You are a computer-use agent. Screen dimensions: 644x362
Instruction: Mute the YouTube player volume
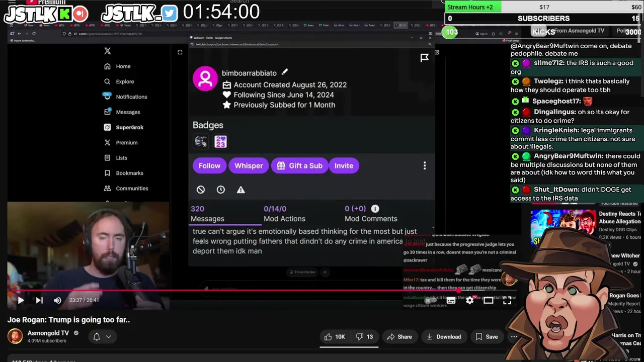[57, 300]
